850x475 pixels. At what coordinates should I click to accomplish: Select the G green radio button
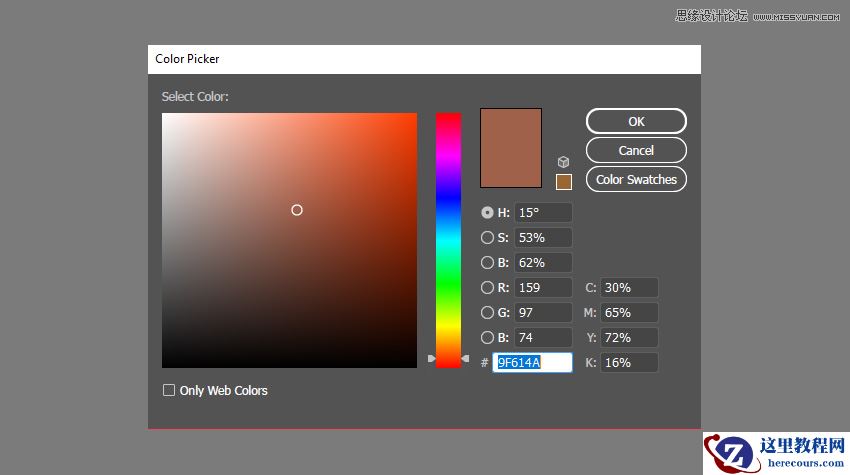(x=487, y=312)
